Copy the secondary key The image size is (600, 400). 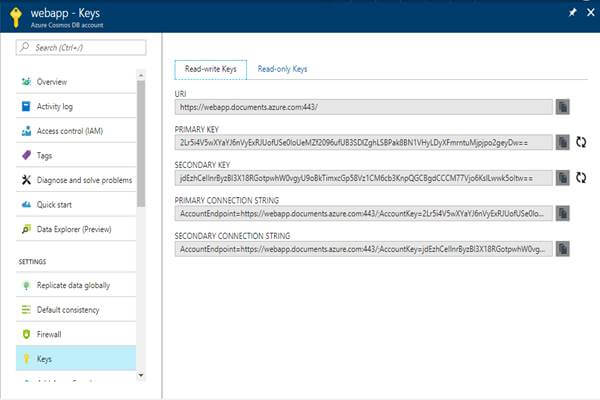click(x=562, y=178)
